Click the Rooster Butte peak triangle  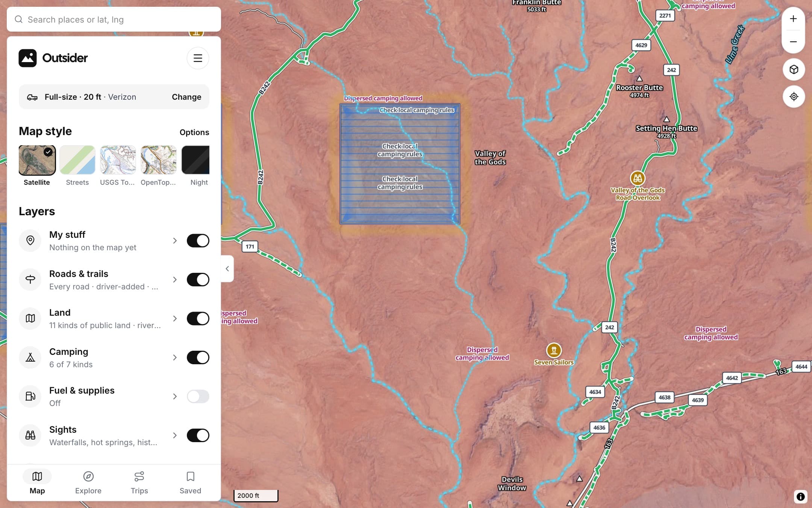[x=639, y=79]
